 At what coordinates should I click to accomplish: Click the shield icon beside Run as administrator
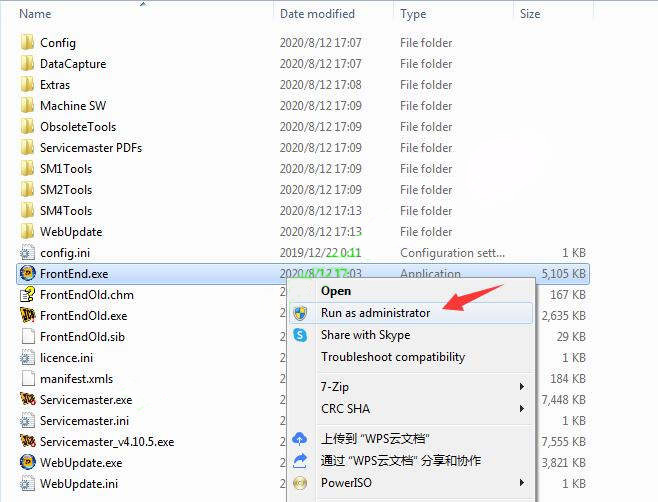coord(300,313)
